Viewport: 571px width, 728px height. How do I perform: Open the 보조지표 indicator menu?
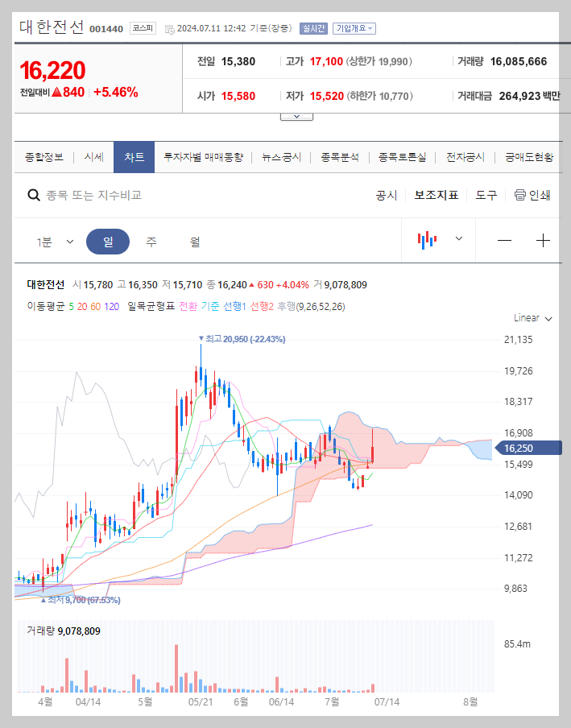pos(436,195)
